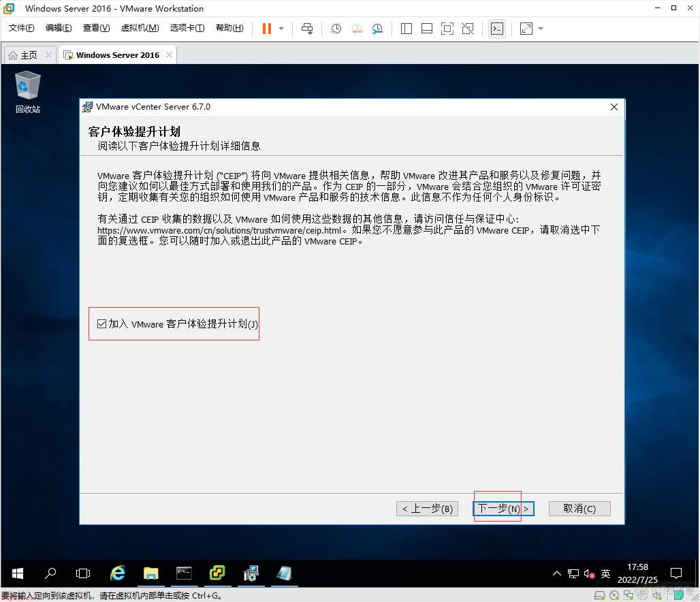The width and height of the screenshot is (700, 602).
Task: Click the Unity mode icon
Action: [x=468, y=29]
